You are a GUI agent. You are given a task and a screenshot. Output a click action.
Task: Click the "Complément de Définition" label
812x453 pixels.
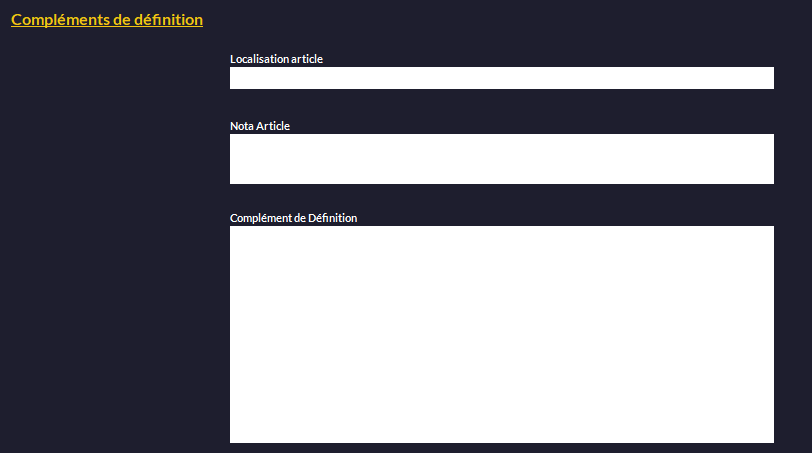point(293,218)
